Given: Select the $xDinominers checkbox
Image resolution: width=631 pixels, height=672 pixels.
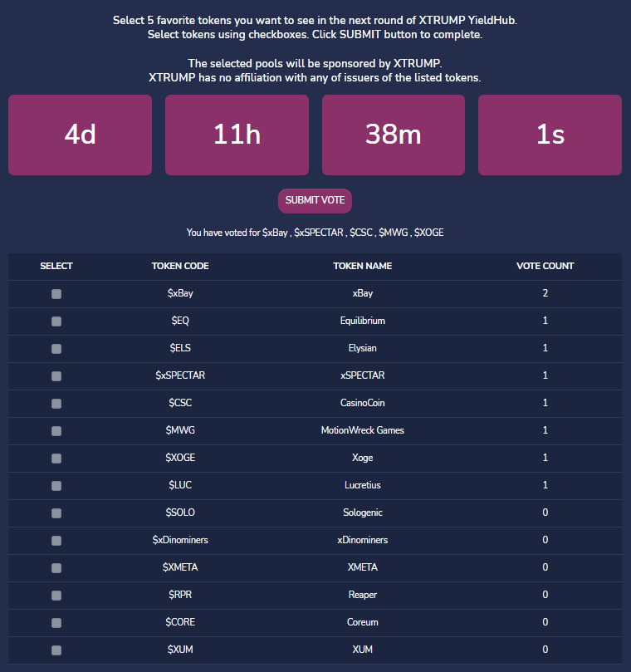Looking at the screenshot, I should click(x=56, y=541).
